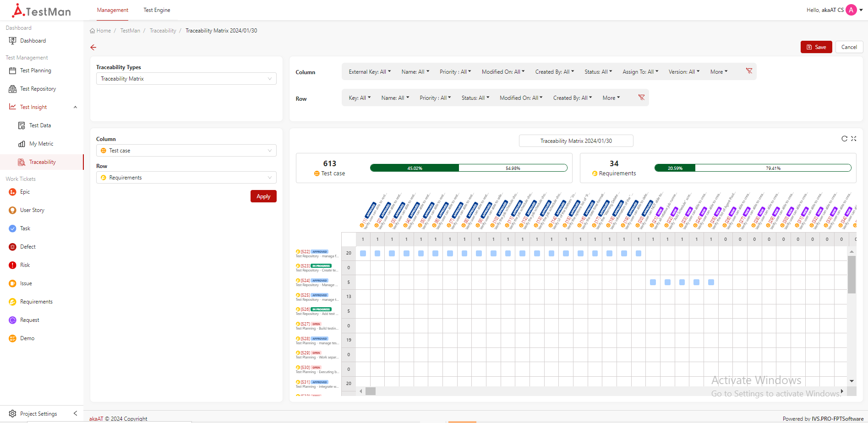Open Column More filters dropdown
868x423 pixels.
point(719,72)
